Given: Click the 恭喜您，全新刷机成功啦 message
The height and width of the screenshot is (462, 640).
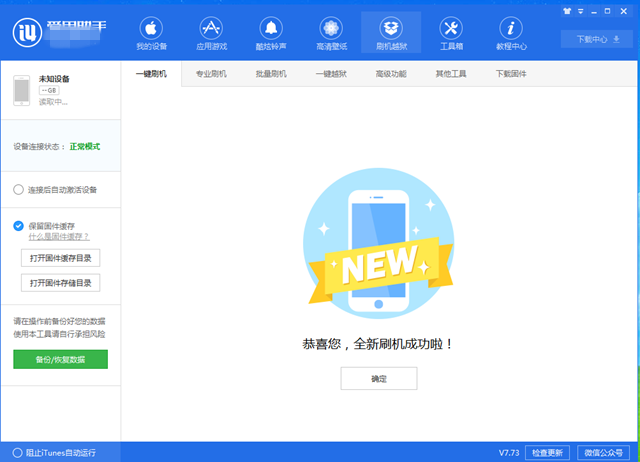Looking at the screenshot, I should 378,344.
